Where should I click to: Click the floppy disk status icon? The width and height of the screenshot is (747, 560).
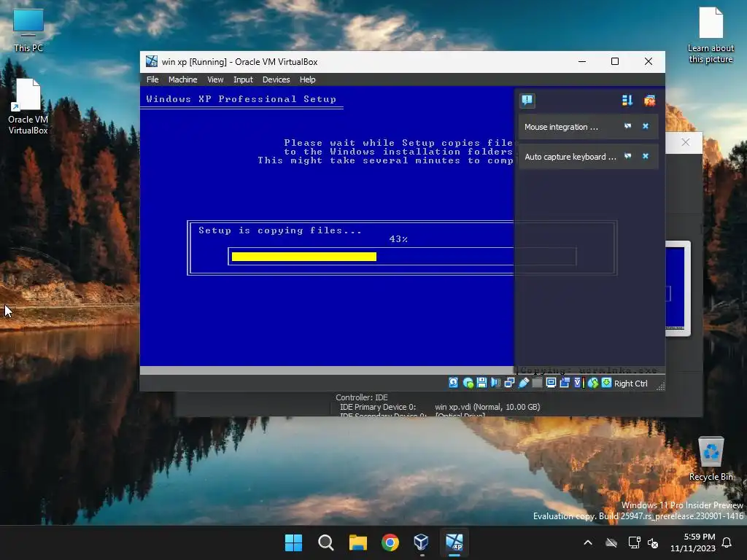pyautogui.click(x=481, y=383)
